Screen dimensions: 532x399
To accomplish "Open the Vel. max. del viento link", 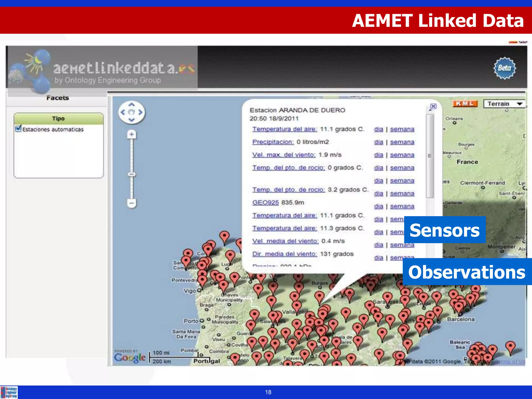I will (x=284, y=155).
